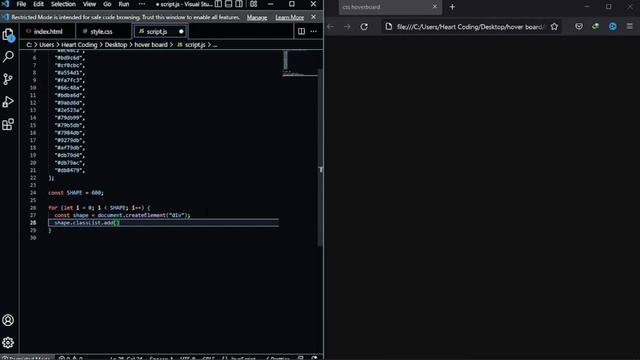Bookmark this page with the star icon
640x360 pixels.
coord(554,27)
